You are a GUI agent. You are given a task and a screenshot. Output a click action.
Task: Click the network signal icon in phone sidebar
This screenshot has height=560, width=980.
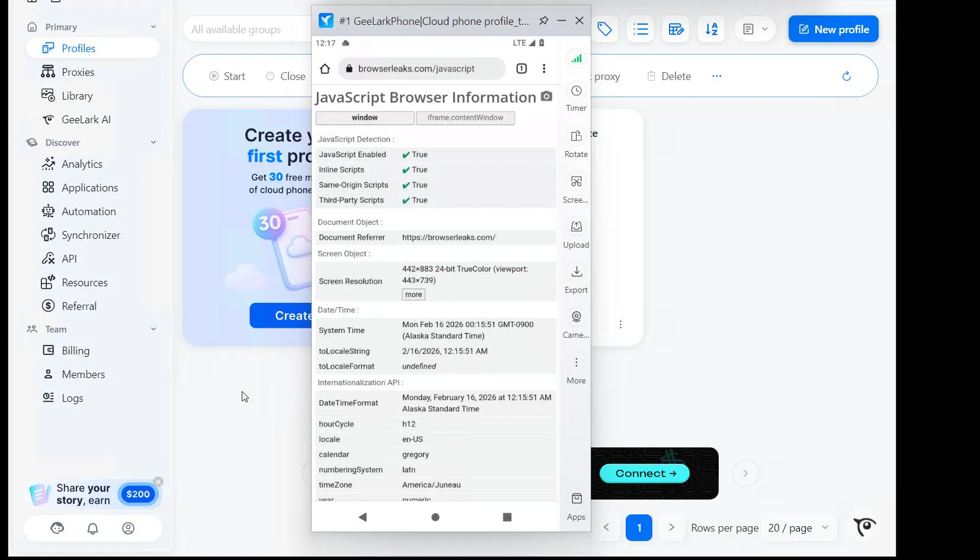click(x=576, y=58)
